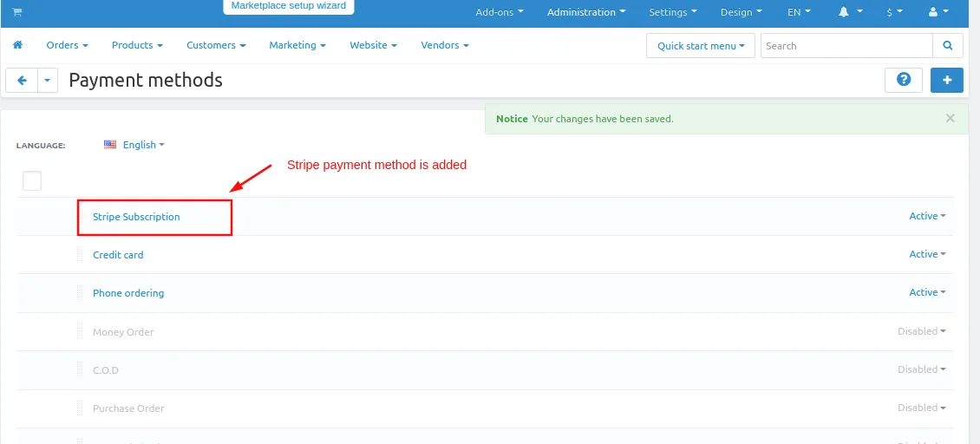
Task: Go back using the left arrow button
Action: 22,81
